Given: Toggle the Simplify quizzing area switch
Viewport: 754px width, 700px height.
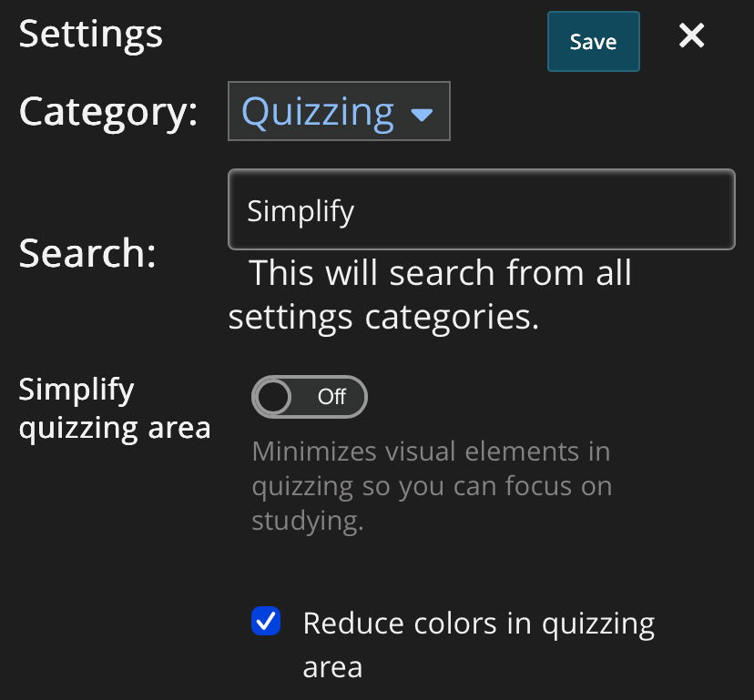Looking at the screenshot, I should pyautogui.click(x=310, y=397).
